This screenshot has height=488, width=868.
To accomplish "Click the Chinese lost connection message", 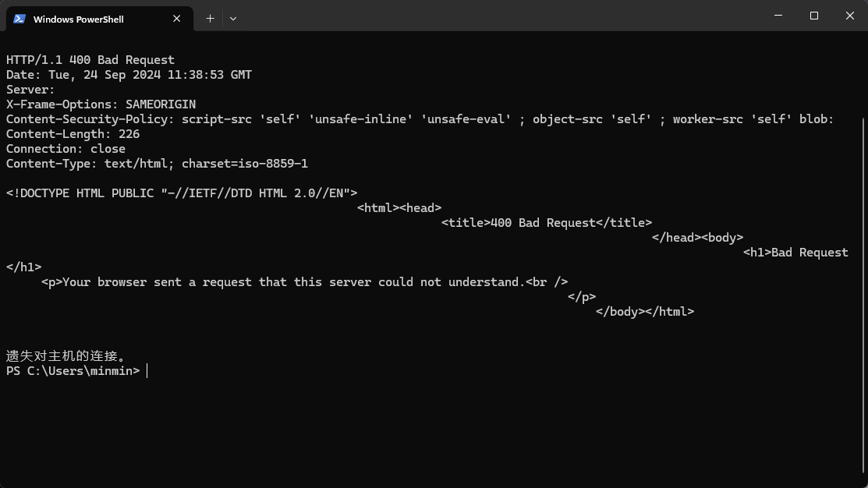I will pyautogui.click(x=66, y=355).
